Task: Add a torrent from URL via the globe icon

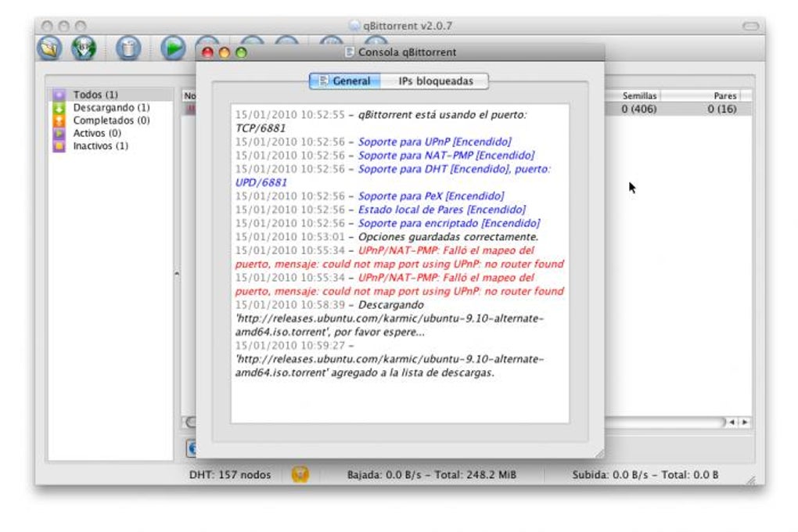Action: coord(81,49)
